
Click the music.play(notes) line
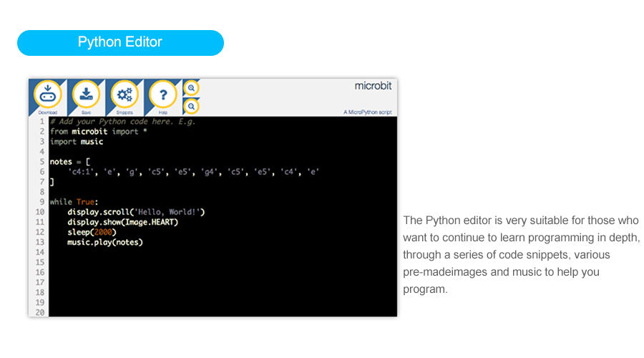105,242
